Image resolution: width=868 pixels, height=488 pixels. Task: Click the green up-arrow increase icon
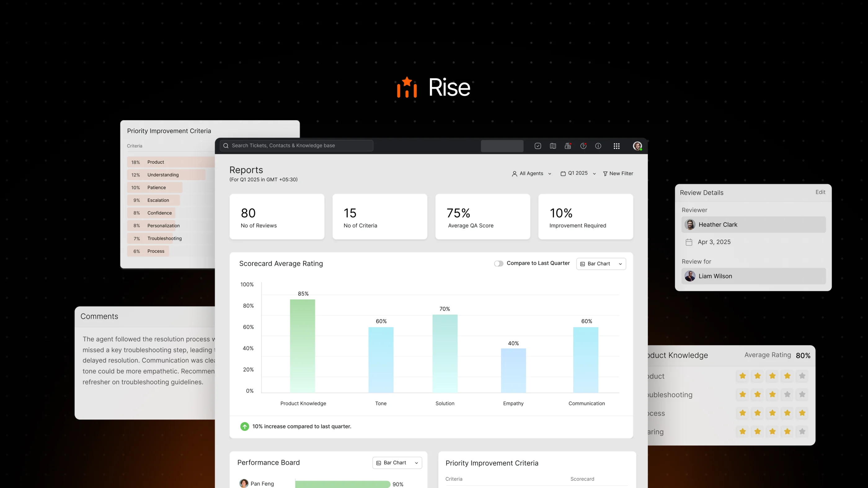245,426
